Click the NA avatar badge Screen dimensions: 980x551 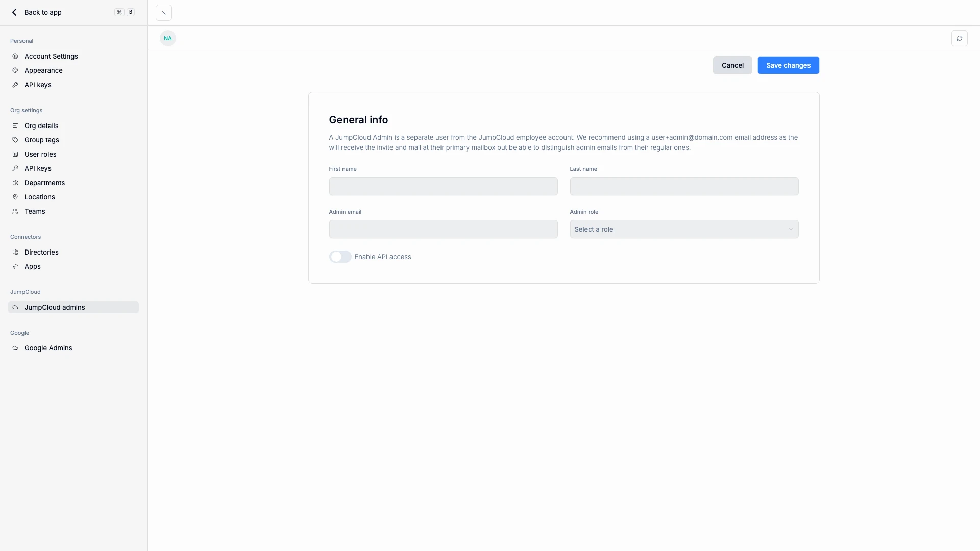pyautogui.click(x=168, y=38)
